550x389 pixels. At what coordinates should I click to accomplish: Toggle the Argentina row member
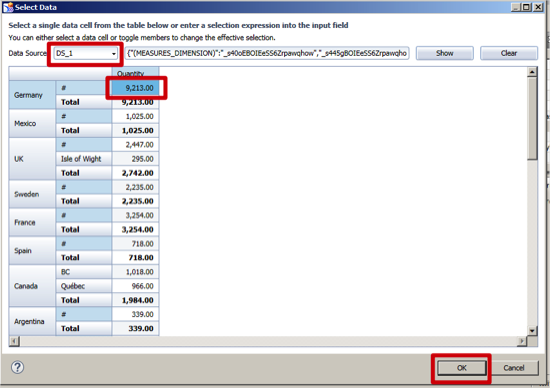[x=32, y=322]
